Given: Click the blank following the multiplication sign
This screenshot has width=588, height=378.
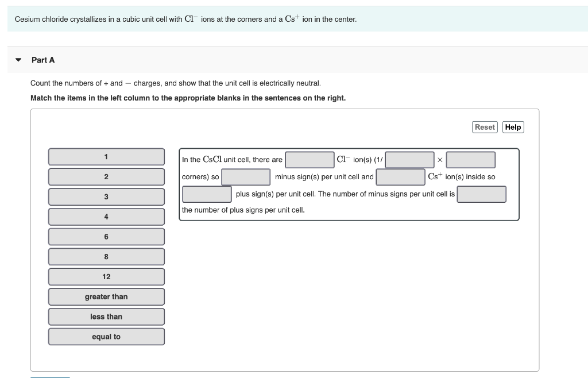Looking at the screenshot, I should point(471,159).
